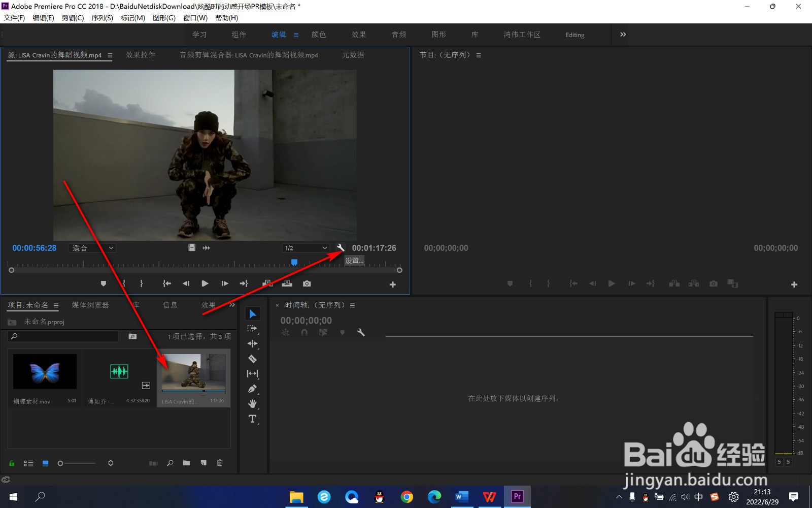Toggle Snap magnet in timeline
812x508 pixels.
[x=304, y=332]
